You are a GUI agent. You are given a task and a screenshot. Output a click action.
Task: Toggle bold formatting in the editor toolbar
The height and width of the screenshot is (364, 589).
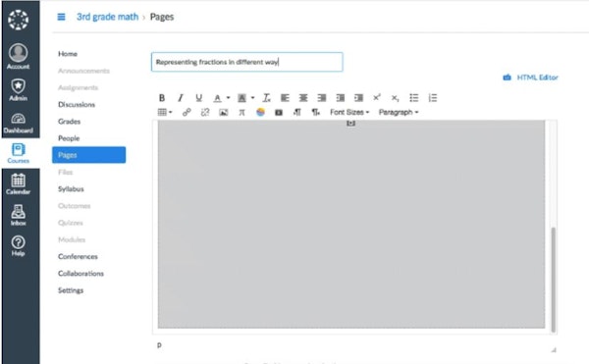162,98
